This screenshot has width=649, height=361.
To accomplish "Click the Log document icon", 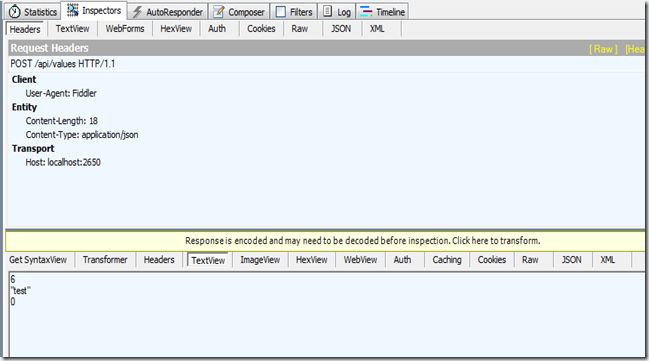I will coord(327,11).
